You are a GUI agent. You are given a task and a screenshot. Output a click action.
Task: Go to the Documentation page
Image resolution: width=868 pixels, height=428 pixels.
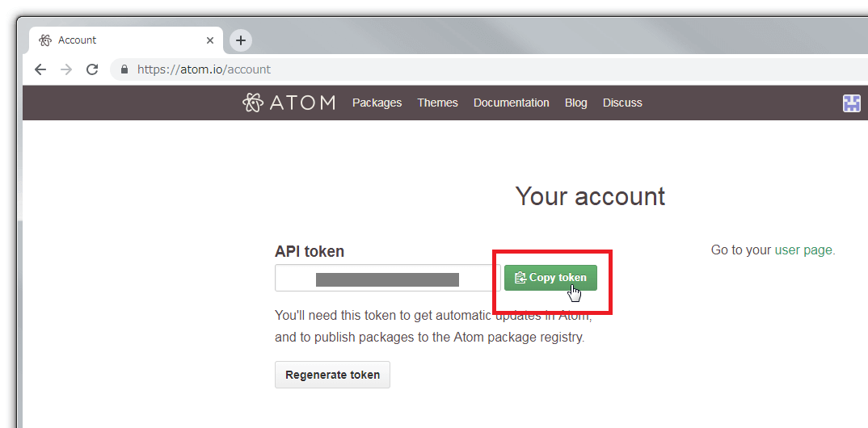point(511,103)
